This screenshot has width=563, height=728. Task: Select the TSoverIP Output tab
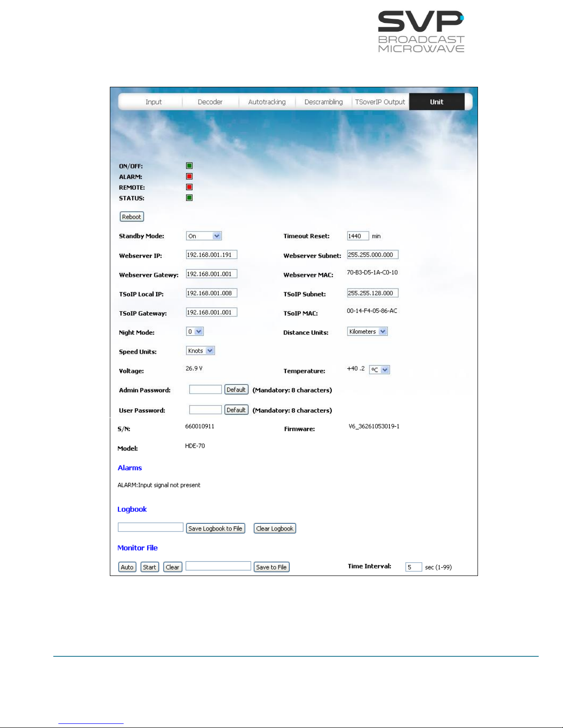pos(380,102)
